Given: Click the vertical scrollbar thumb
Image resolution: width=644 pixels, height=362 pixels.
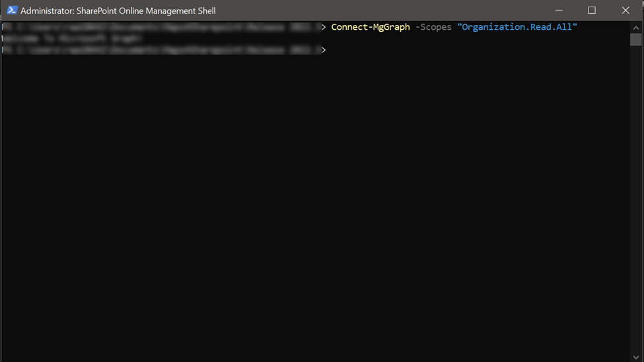Looking at the screenshot, I should point(636,40).
